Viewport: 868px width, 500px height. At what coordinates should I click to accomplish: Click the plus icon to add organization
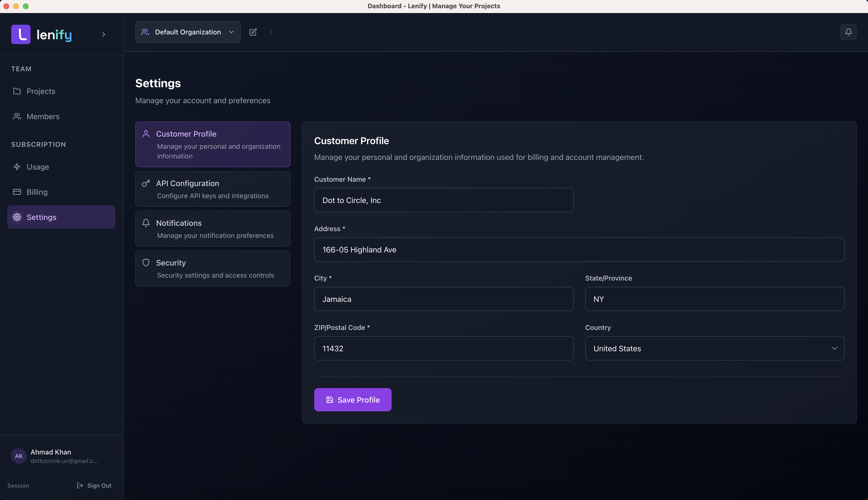pyautogui.click(x=271, y=31)
